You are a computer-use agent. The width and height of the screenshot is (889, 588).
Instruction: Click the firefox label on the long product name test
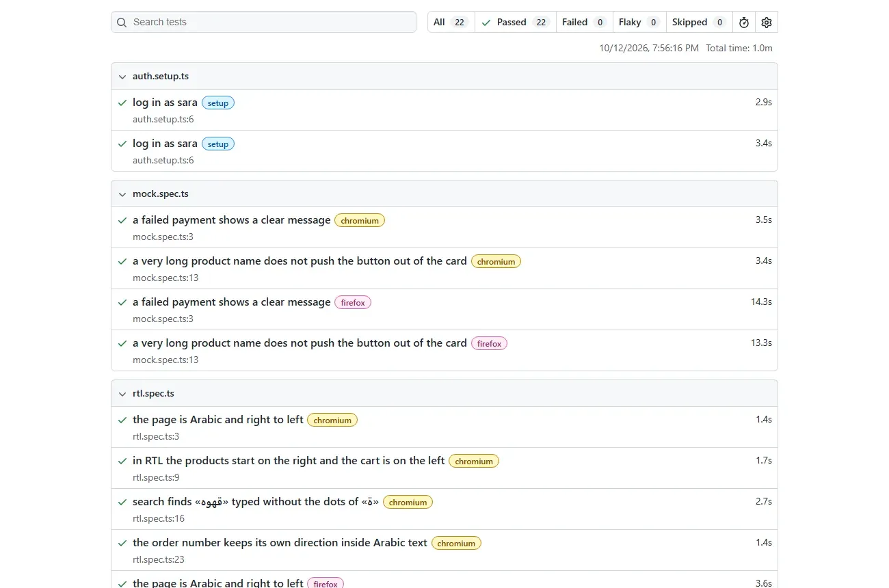click(x=489, y=344)
